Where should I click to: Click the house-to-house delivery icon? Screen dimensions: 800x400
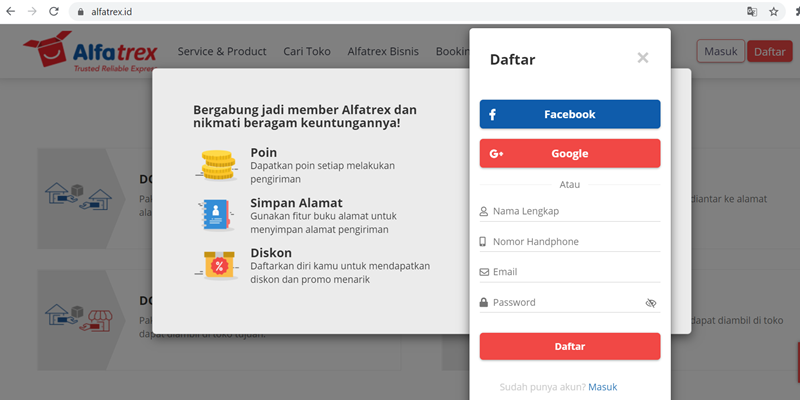[79, 198]
